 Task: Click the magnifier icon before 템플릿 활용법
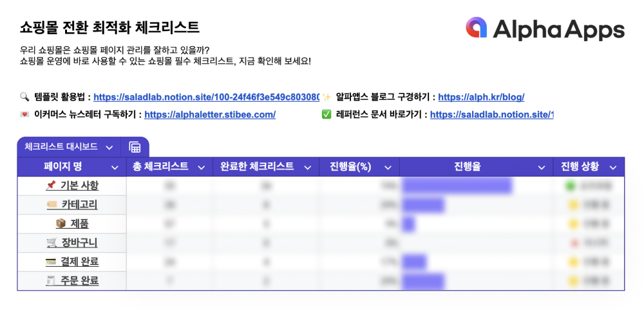[24, 97]
